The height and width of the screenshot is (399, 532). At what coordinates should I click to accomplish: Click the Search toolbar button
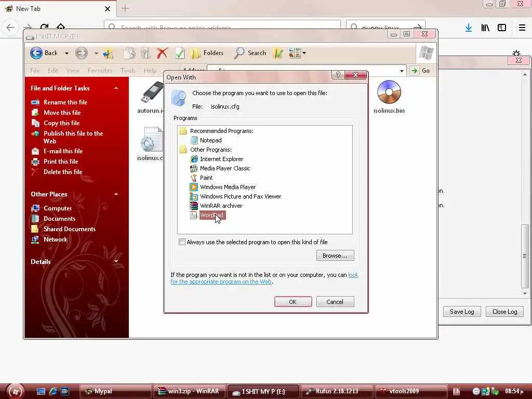click(x=250, y=53)
